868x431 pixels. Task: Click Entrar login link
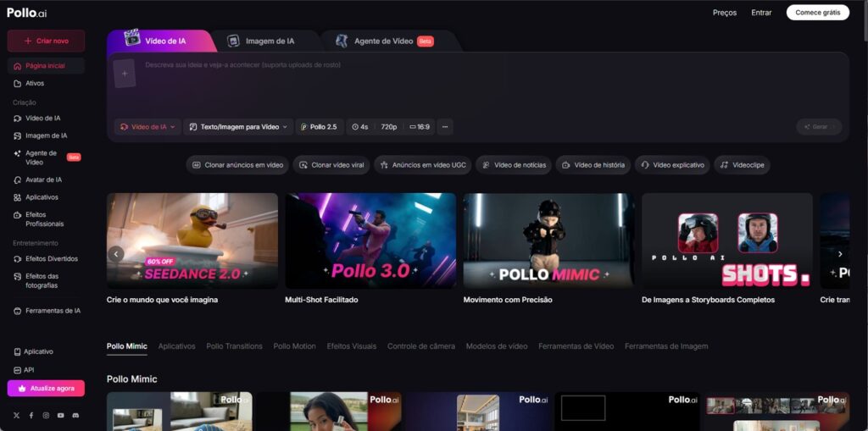pos(761,13)
